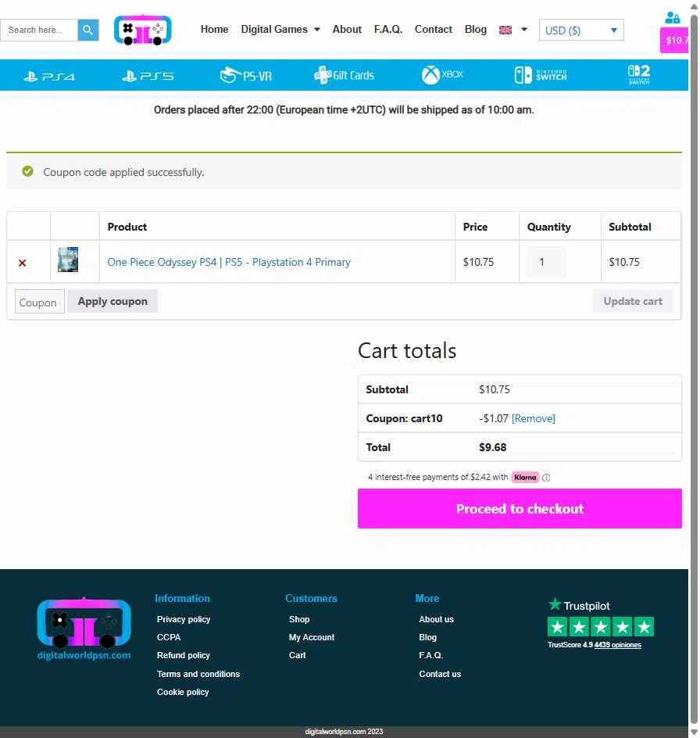This screenshot has width=700, height=738.
Task: Open the user account icon
Action: tap(673, 18)
